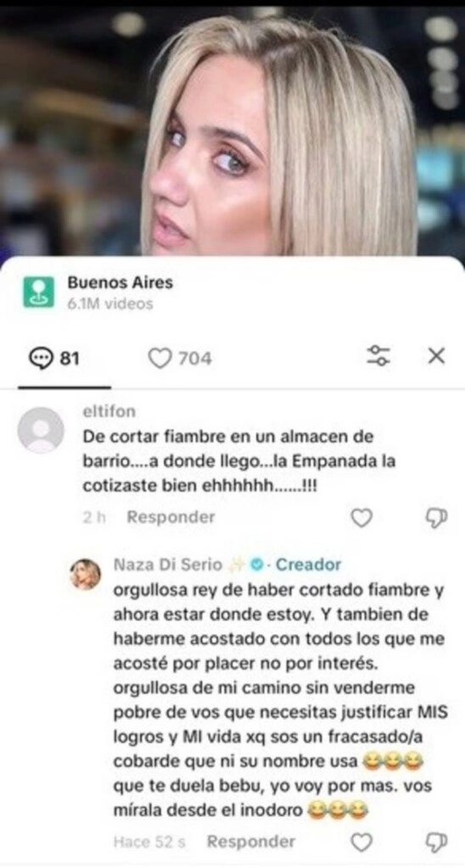Select the 6.1M videos count text
Screen dimensions: 465x868
click(x=109, y=304)
